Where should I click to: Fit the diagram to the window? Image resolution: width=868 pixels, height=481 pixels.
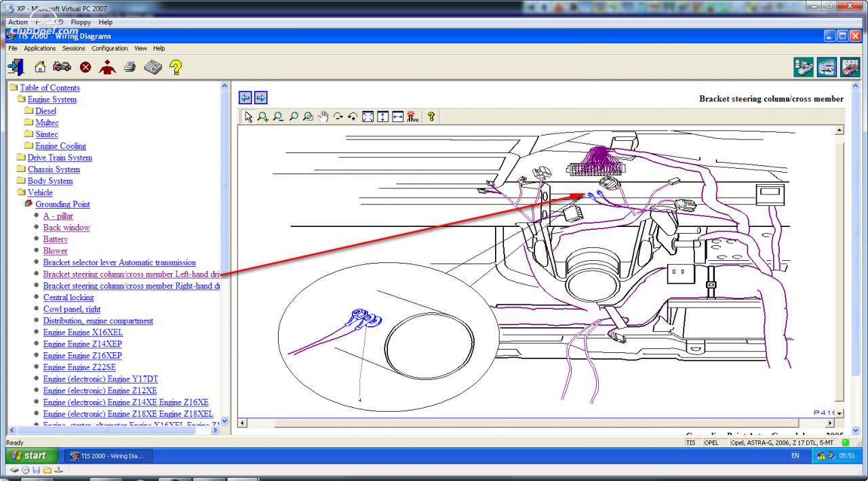(x=368, y=117)
